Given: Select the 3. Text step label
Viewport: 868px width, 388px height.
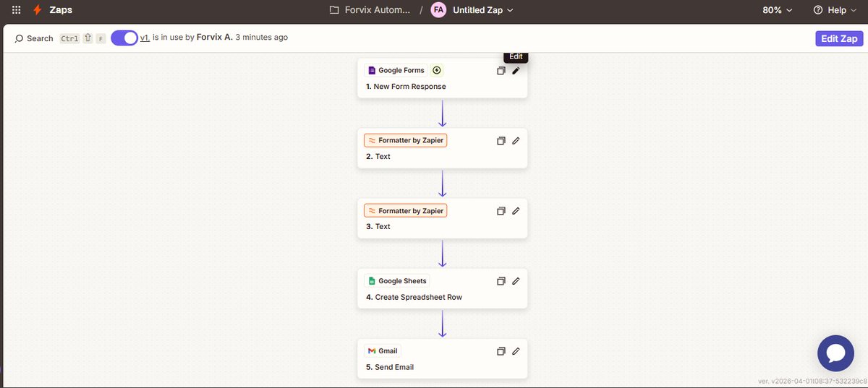Looking at the screenshot, I should 378,227.
